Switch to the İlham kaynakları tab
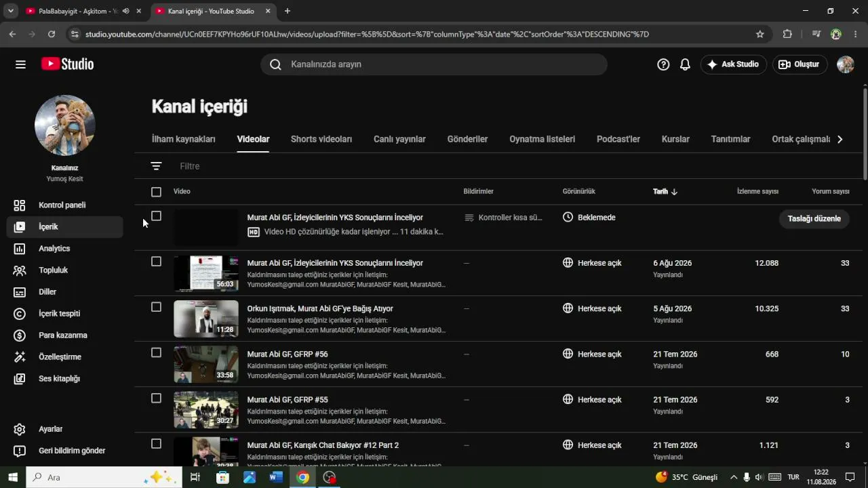Viewport: 868px width, 488px height. coord(184,139)
